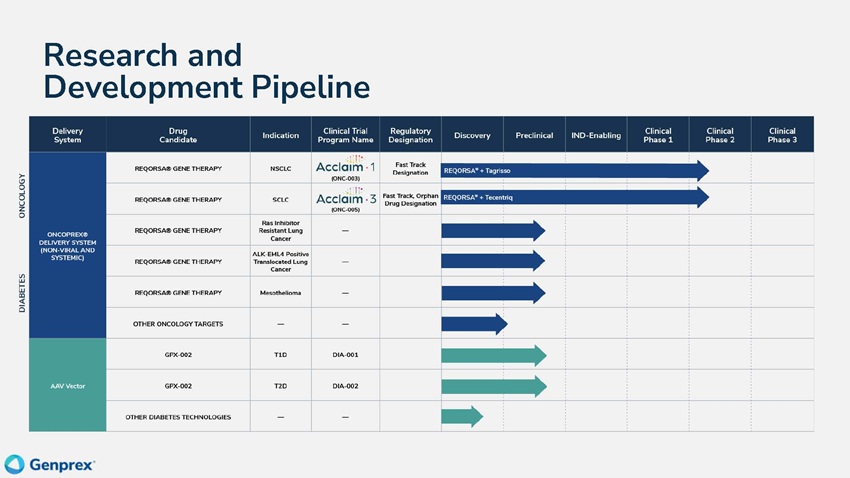850x478 pixels.
Task: Click the REQORSA + Tecentriq progress bar
Action: 574,198
